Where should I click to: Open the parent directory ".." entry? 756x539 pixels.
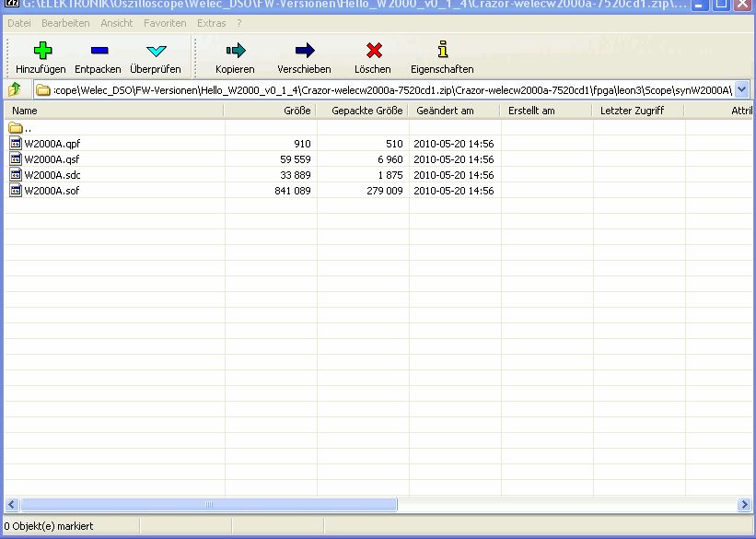click(x=28, y=128)
